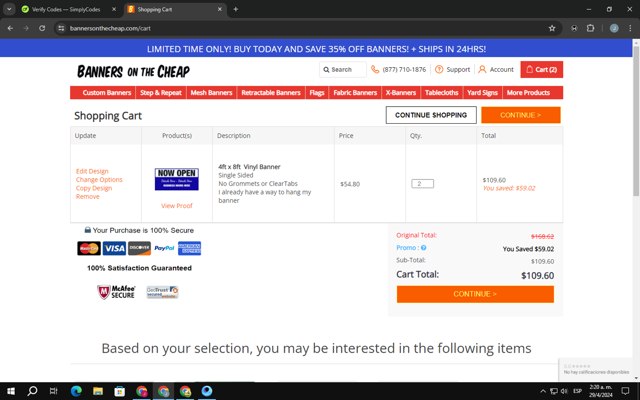Click the taskbar clock and date
This screenshot has height=400, width=640.
601,391
